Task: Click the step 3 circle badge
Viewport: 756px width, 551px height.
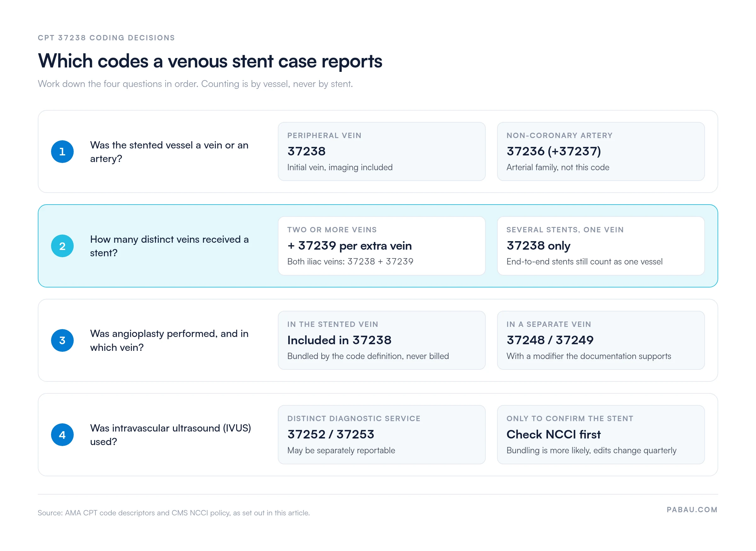Action: (62, 340)
